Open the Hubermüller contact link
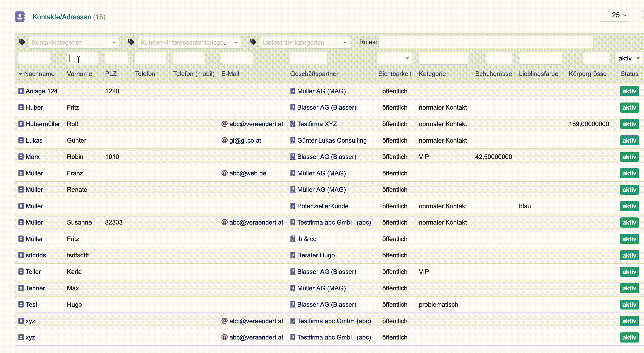 [43, 124]
